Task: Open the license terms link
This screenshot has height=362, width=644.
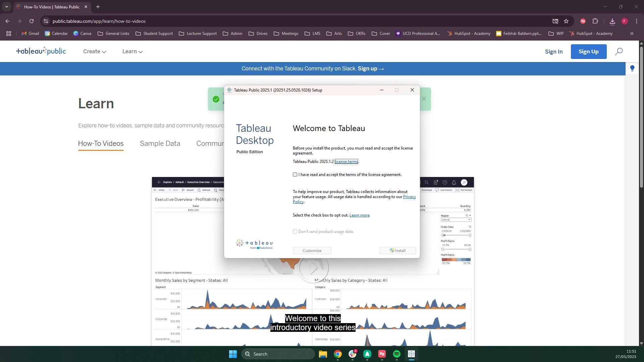Action: (346, 162)
